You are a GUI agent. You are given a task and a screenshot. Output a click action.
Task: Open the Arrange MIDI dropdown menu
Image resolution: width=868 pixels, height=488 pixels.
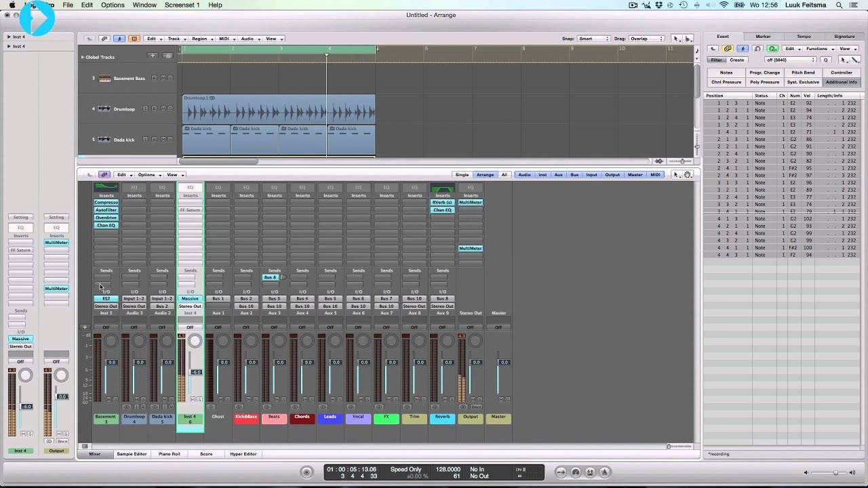(x=226, y=39)
